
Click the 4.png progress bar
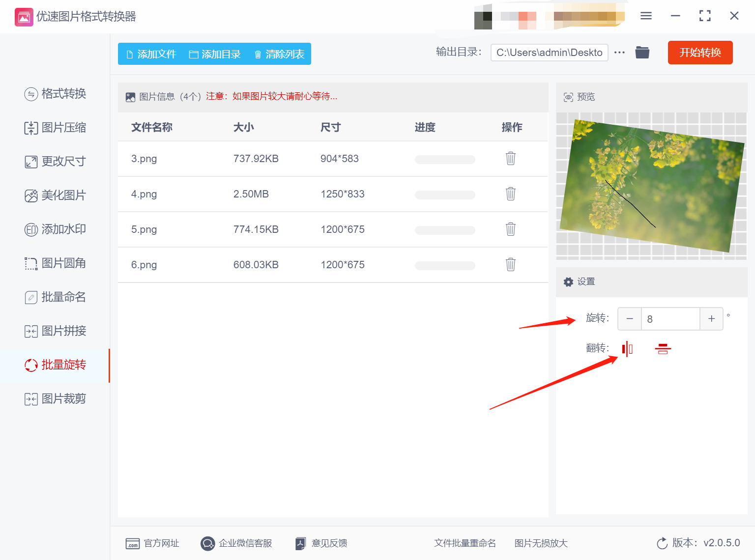point(445,195)
